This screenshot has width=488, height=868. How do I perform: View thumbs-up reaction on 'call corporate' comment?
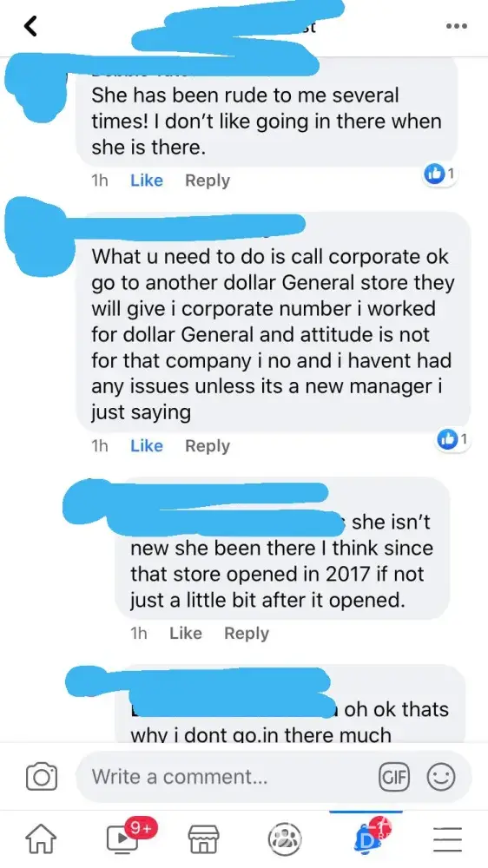click(452, 439)
